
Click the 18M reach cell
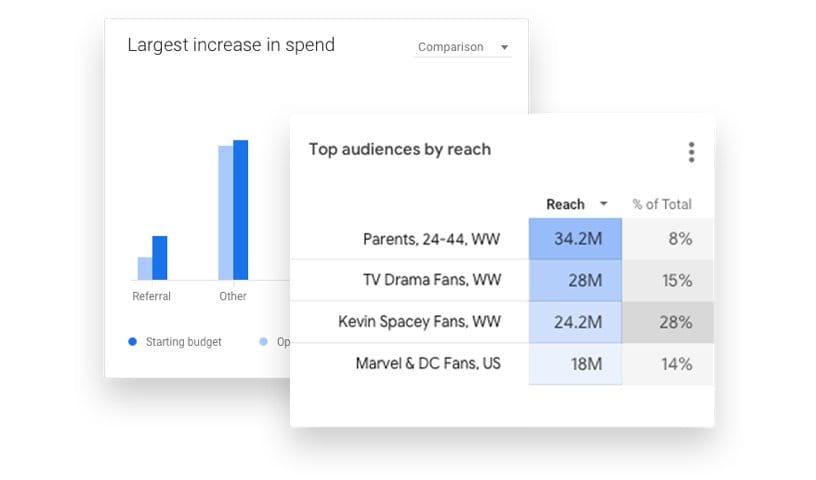[x=575, y=364]
